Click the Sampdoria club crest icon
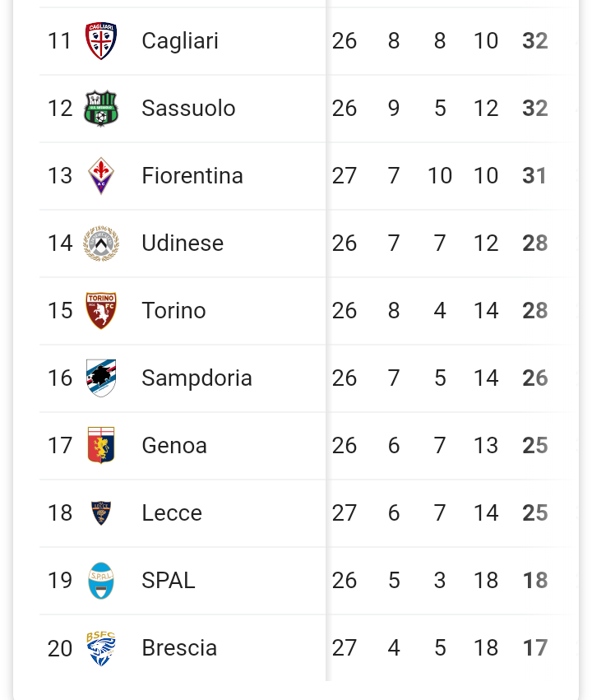Image resolution: width=592 pixels, height=700 pixels. [101, 378]
